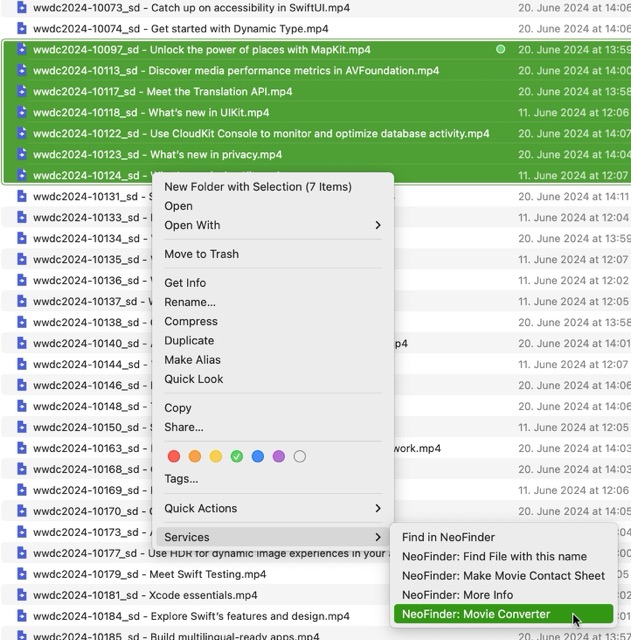The width and height of the screenshot is (631, 640).
Task: Click the green tag dot on the MapKit row
Action: click(500, 49)
